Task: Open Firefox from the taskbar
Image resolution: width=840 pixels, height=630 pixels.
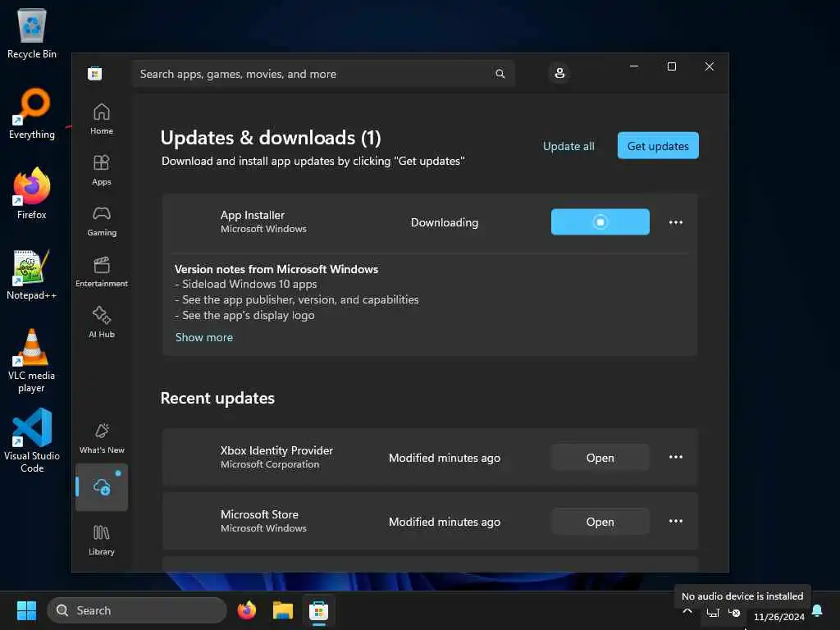Action: coord(246,610)
